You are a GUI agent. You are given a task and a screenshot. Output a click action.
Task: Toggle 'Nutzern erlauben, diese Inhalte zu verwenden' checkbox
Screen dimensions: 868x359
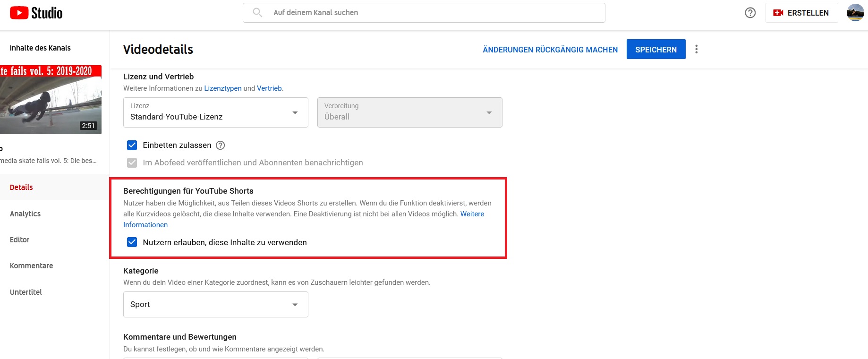(x=132, y=242)
